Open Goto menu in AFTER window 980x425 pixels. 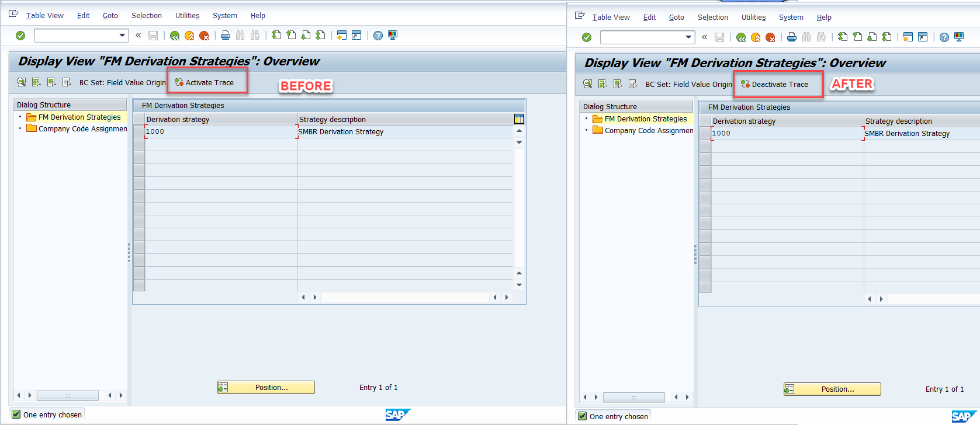(676, 18)
